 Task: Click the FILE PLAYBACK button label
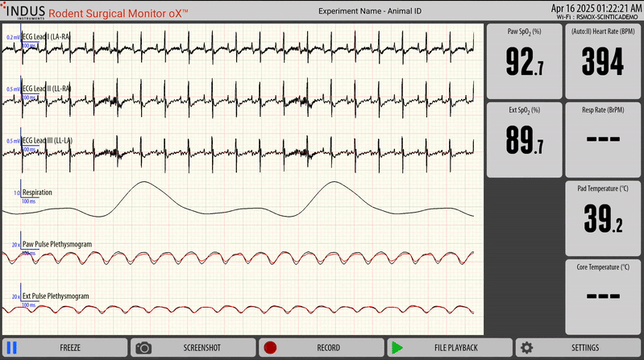[456, 348]
